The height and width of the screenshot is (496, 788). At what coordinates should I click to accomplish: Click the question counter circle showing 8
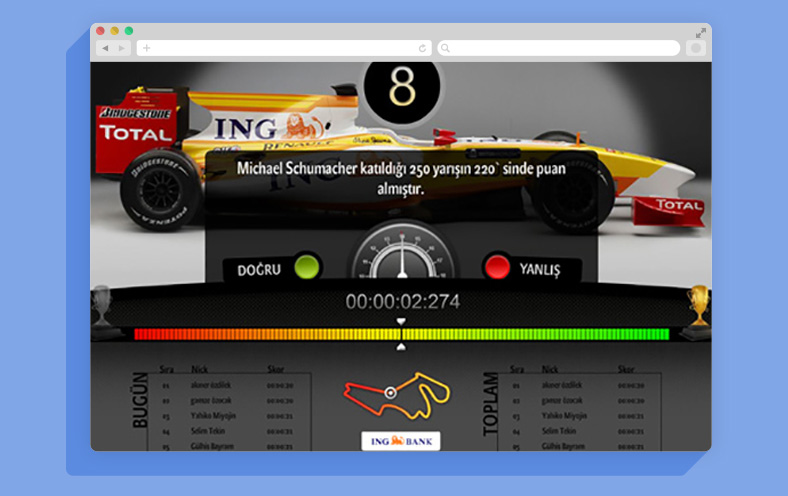401,90
